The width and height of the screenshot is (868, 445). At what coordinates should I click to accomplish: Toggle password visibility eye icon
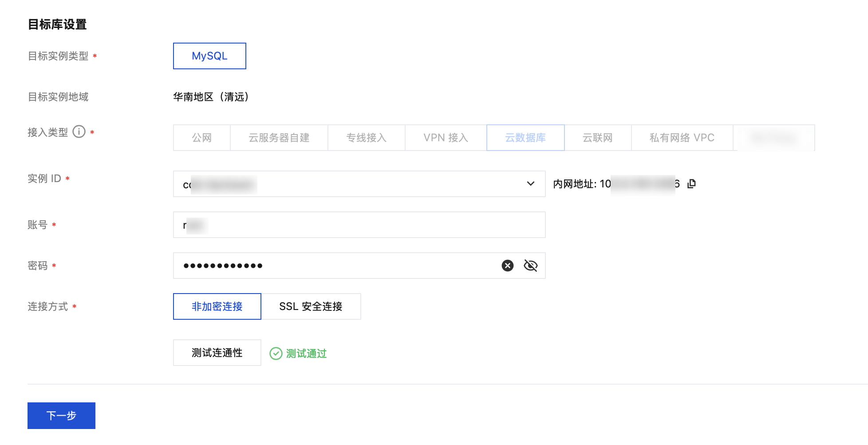click(530, 266)
